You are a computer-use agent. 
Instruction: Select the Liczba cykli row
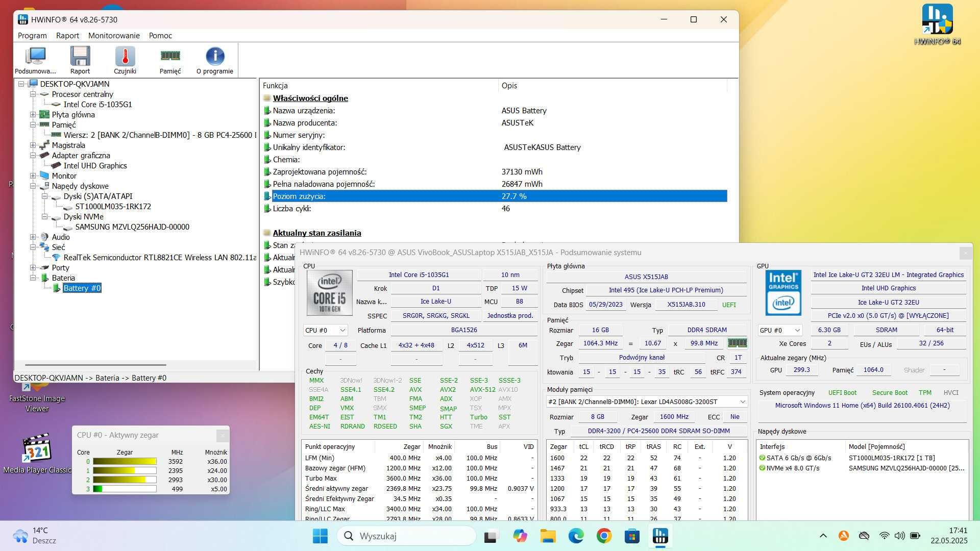pos(495,208)
